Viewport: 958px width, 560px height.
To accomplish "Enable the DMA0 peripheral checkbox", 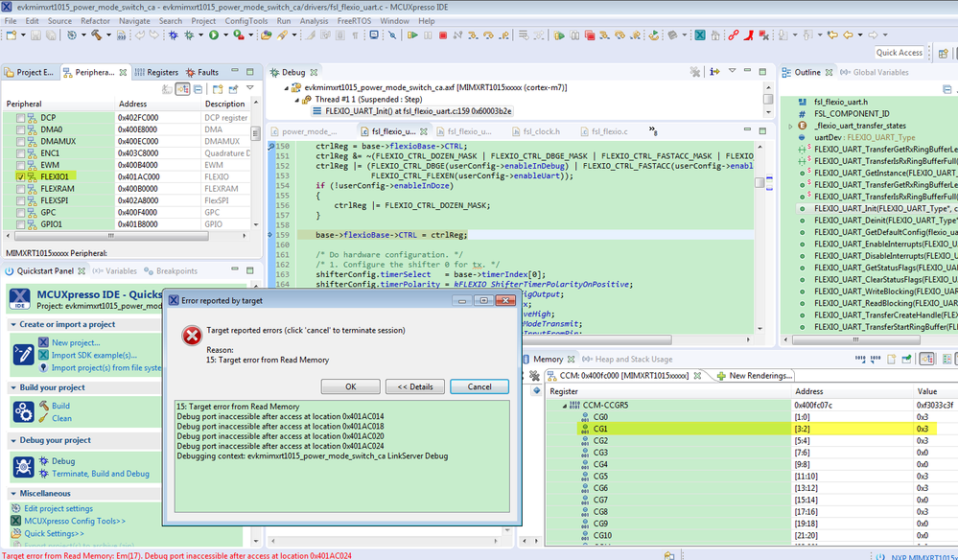I will (x=22, y=129).
